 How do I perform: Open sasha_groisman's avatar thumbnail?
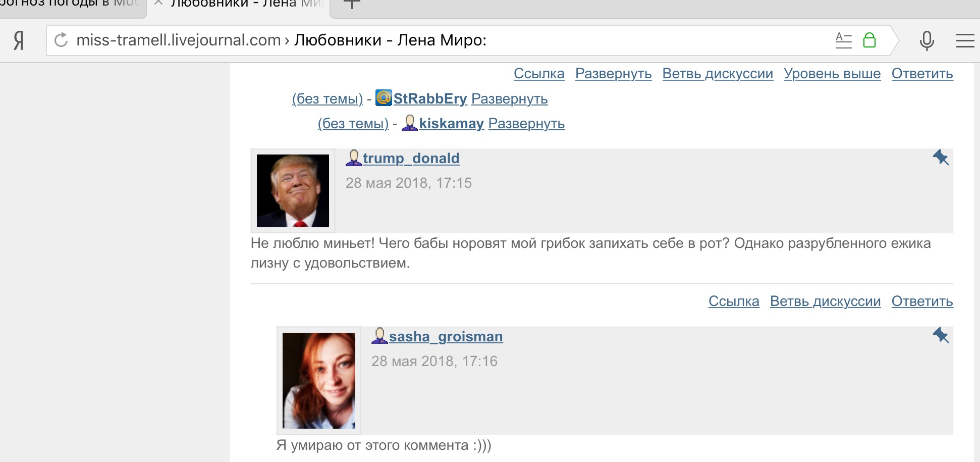(x=318, y=380)
